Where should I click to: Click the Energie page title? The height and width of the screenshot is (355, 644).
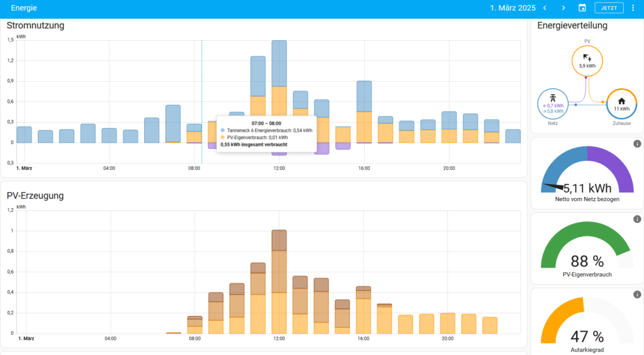click(24, 8)
